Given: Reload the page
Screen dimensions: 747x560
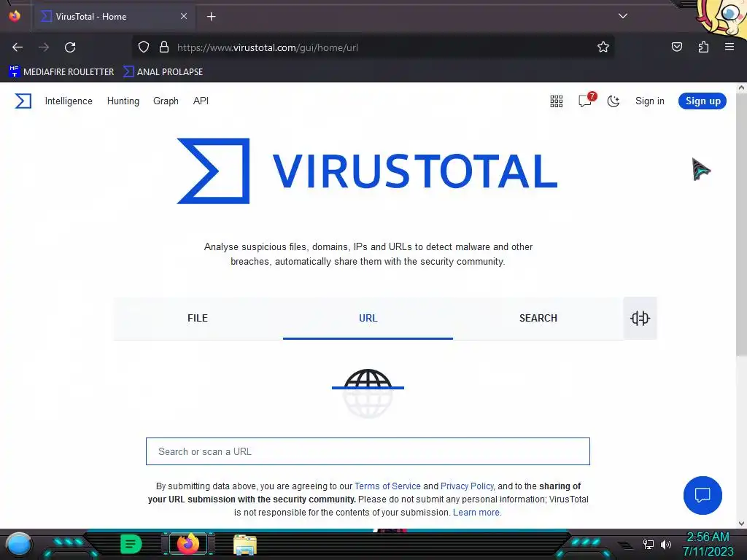Looking at the screenshot, I should pyautogui.click(x=70, y=47).
